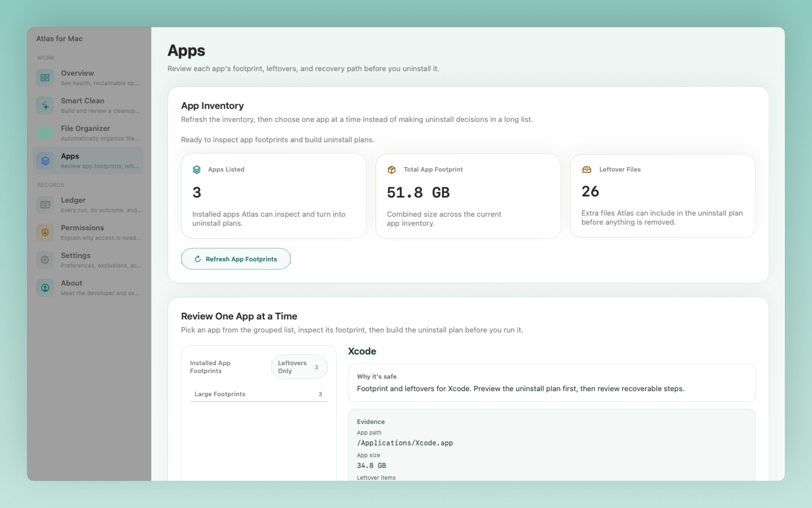
Task: Open the Overview section
Action: [x=88, y=78]
